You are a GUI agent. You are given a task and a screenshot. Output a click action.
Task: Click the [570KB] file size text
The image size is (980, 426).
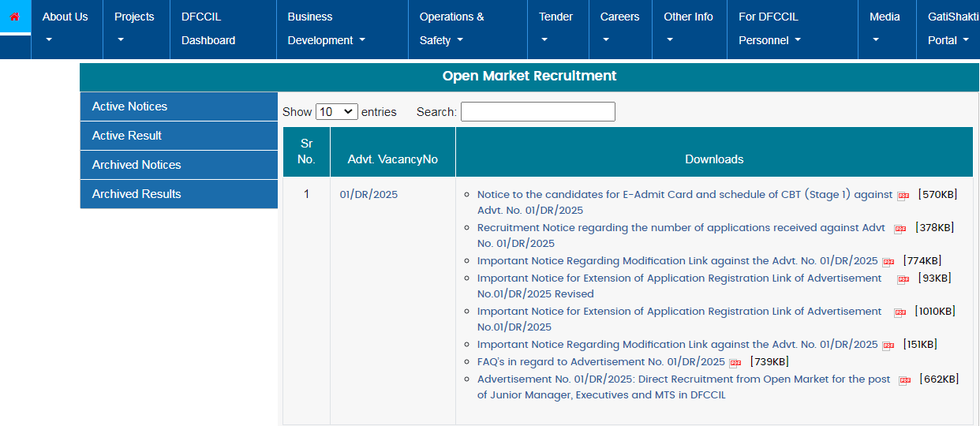938,194
